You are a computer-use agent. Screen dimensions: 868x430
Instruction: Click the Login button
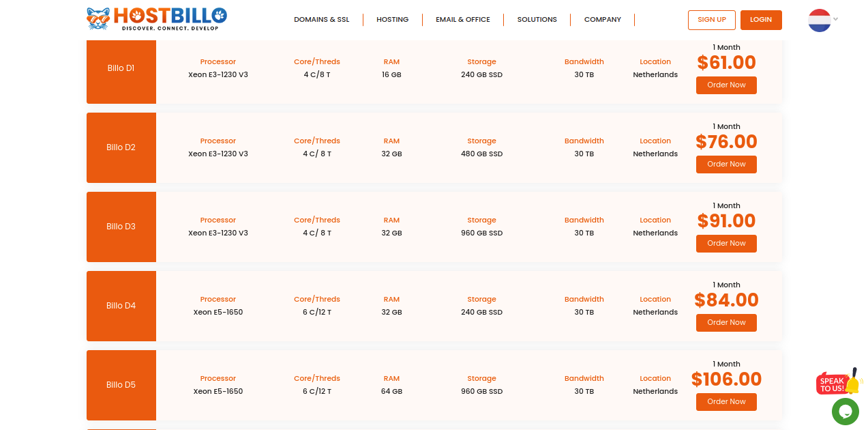tap(761, 20)
